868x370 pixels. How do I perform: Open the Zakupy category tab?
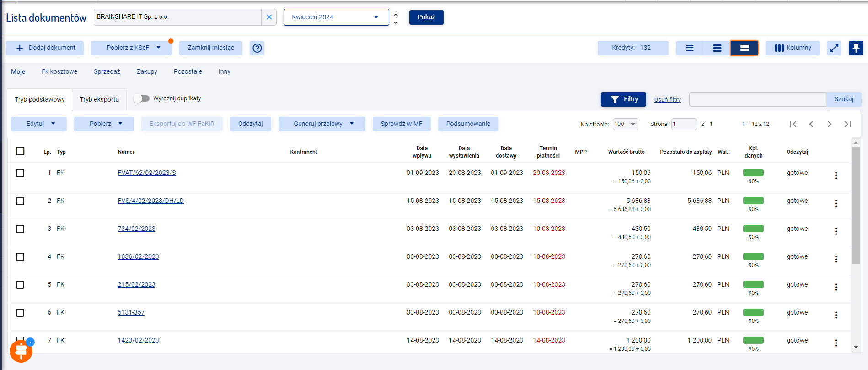pos(147,71)
